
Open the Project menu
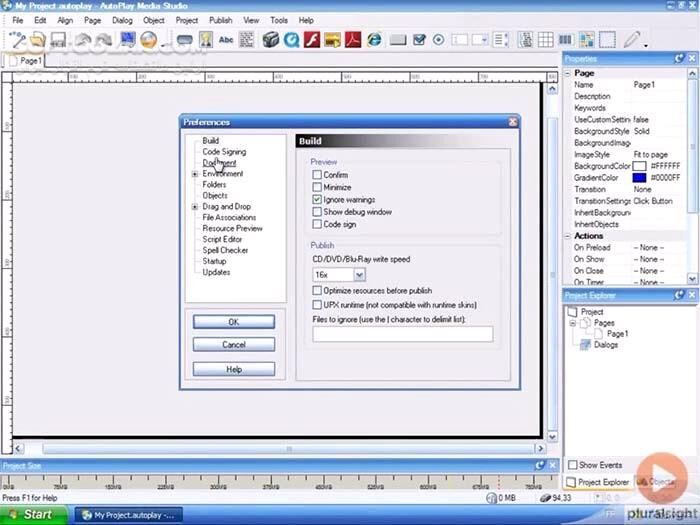[x=186, y=20]
